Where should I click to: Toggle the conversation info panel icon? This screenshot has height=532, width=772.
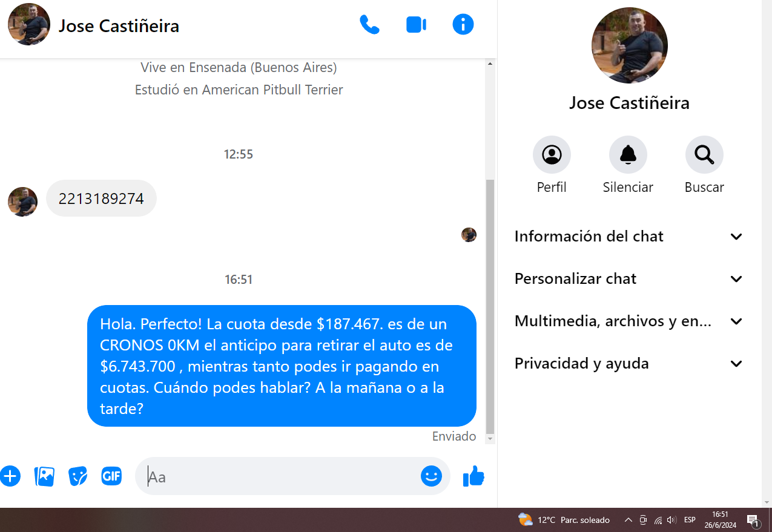tap(463, 25)
